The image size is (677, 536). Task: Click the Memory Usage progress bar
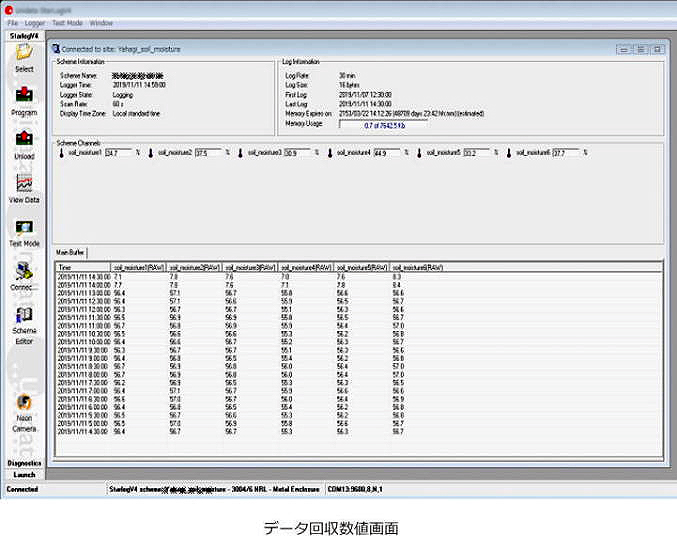[x=382, y=125]
